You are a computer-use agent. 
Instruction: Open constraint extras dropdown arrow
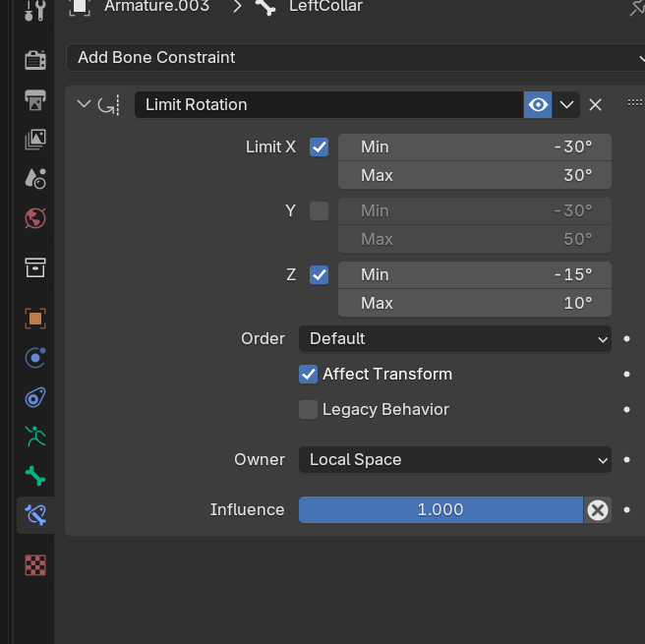[x=566, y=105]
